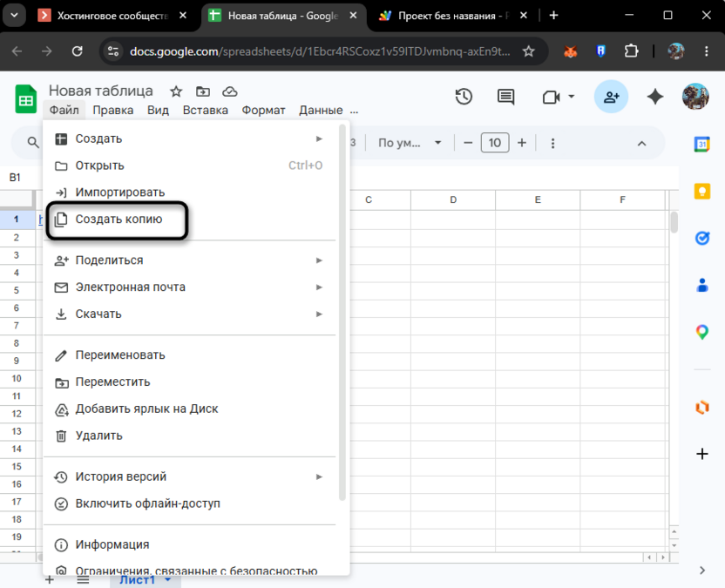
Task: Open the browser extensions puzzle icon
Action: tap(631, 51)
